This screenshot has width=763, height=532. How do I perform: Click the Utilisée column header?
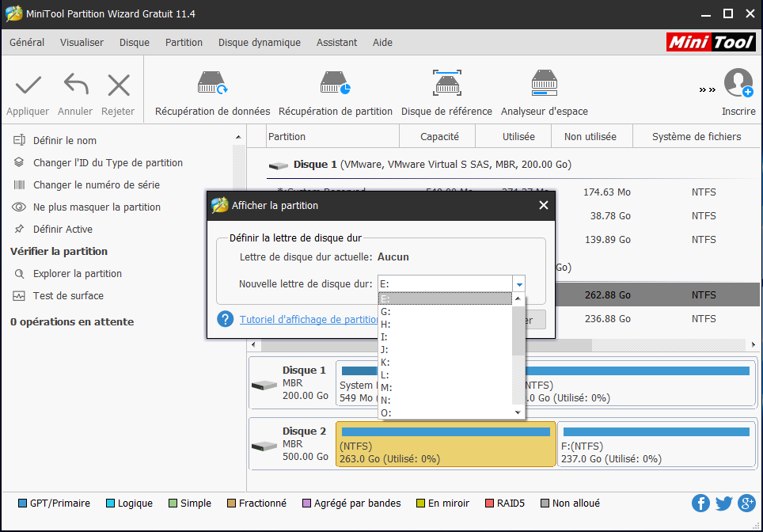point(514,137)
